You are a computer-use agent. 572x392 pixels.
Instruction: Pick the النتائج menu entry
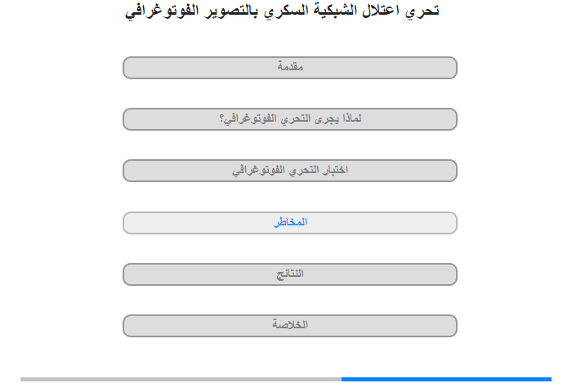(290, 274)
